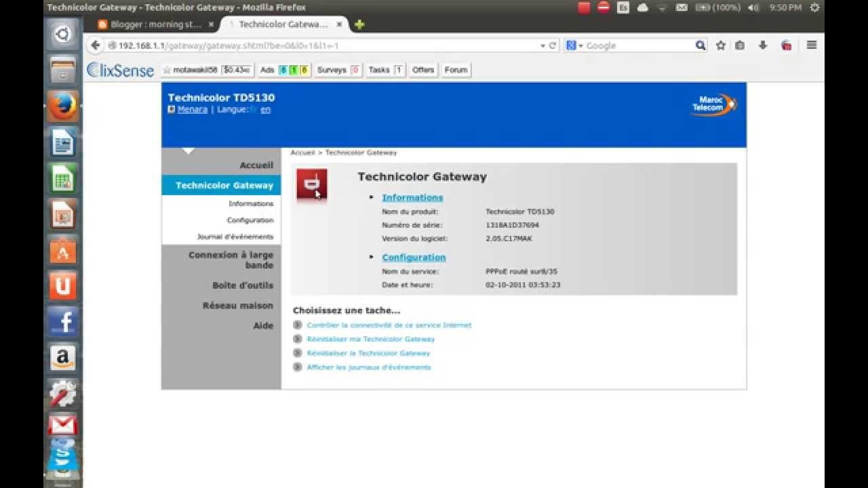Click the ClixSense Forum button
Viewport: 868px width, 488px height.
pos(456,70)
